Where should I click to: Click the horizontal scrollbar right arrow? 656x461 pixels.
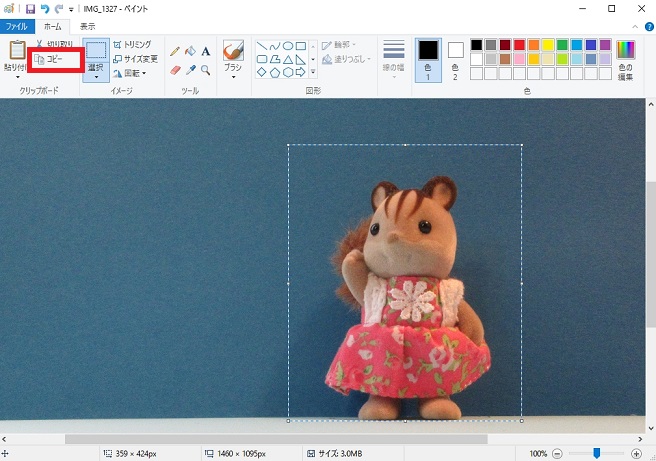pyautogui.click(x=640, y=439)
